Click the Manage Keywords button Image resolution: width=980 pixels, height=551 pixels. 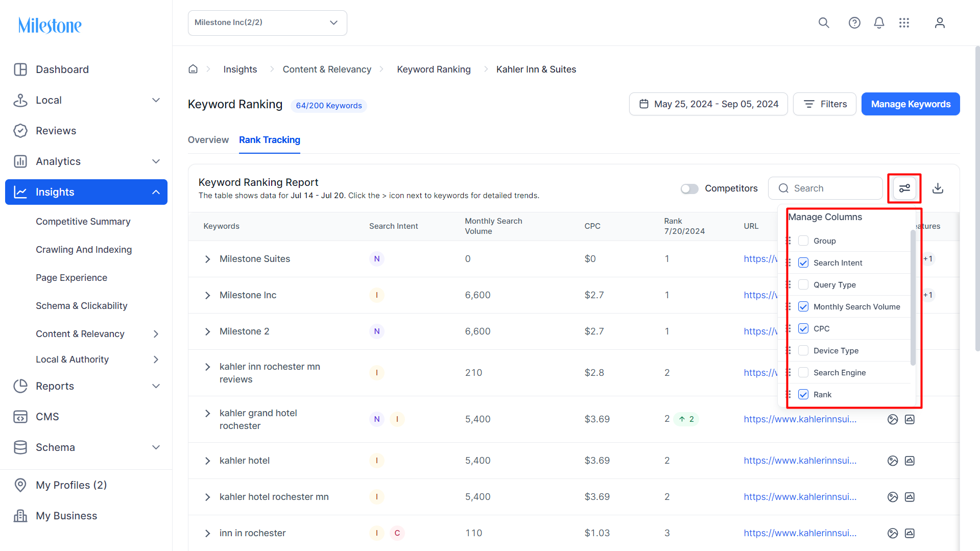tap(911, 104)
